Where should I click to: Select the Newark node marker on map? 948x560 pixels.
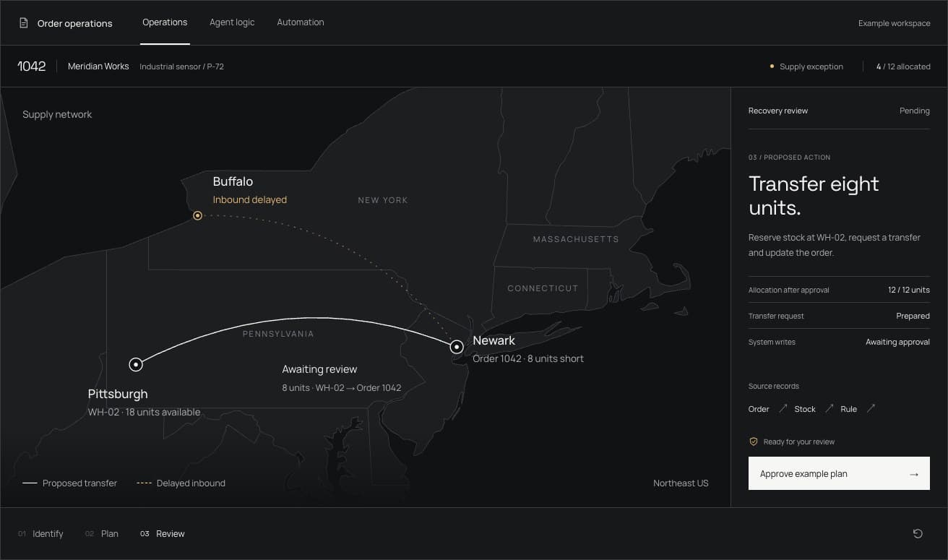[x=457, y=347]
